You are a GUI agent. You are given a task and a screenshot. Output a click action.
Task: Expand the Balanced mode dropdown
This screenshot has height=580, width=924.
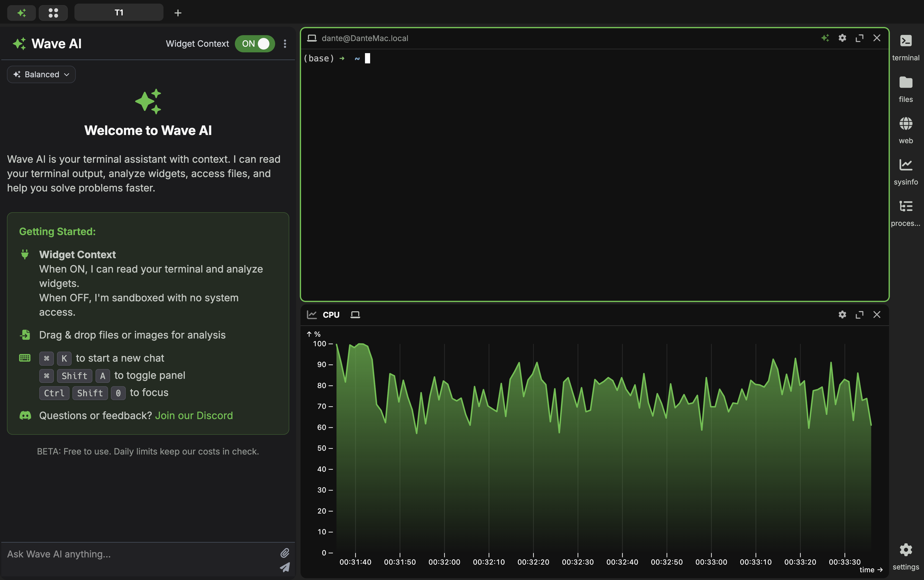[x=41, y=74]
